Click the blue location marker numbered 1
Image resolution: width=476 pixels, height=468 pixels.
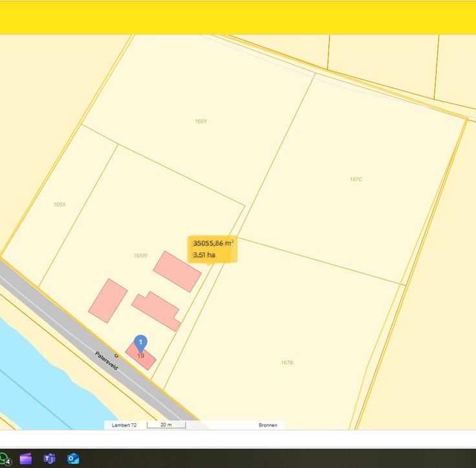(x=140, y=342)
